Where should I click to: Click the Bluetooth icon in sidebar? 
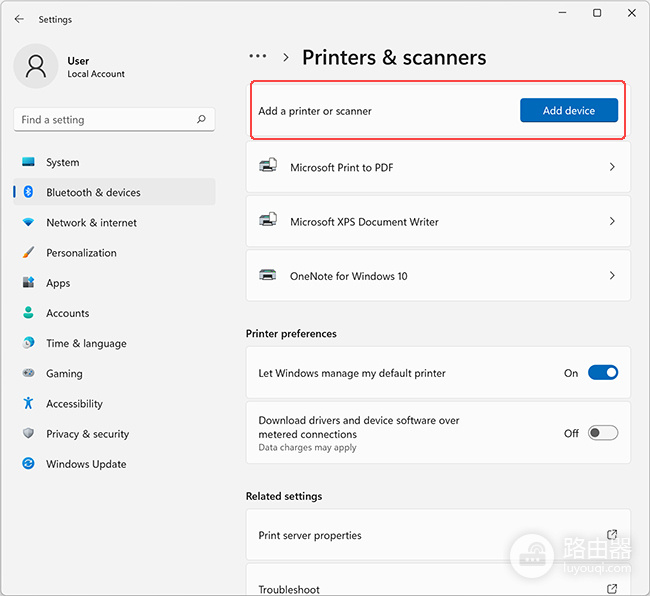coord(28,192)
